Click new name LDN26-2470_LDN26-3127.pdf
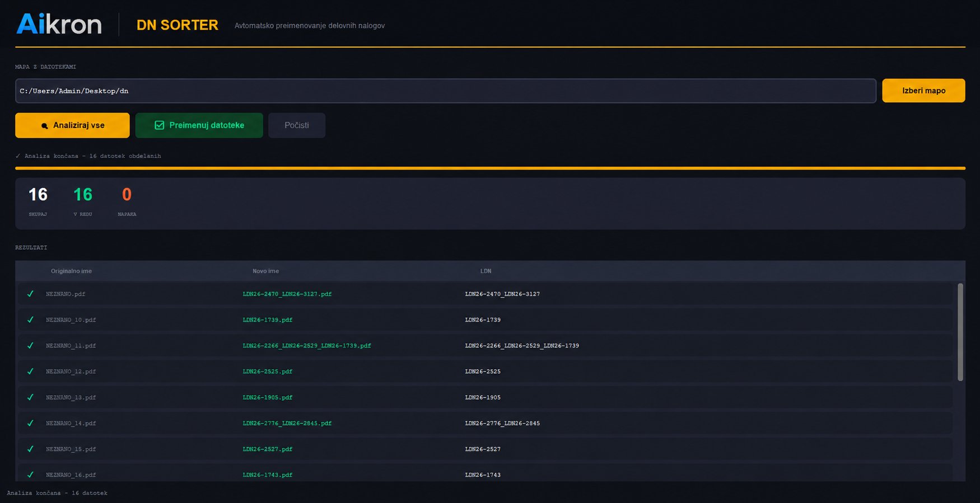 pos(287,294)
